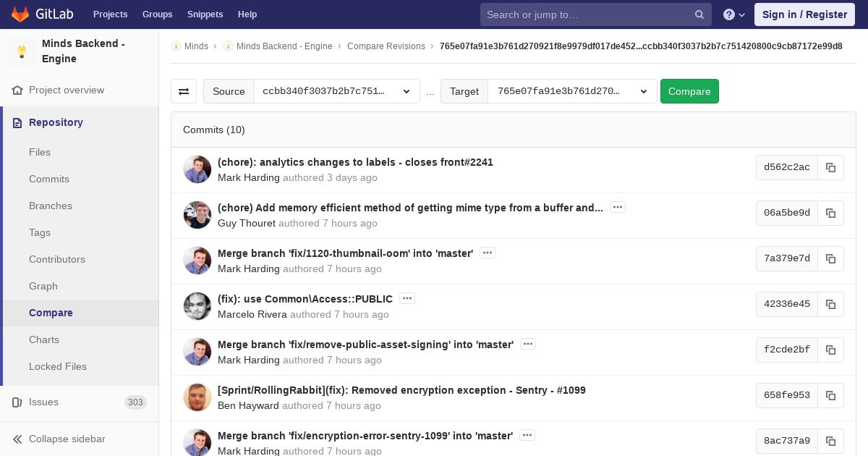Open the Source revision dropdown

[337, 91]
